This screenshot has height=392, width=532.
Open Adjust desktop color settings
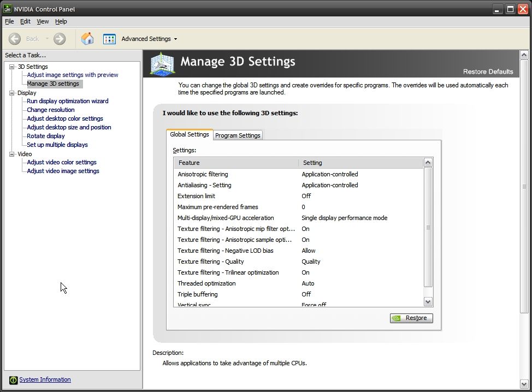pos(65,118)
